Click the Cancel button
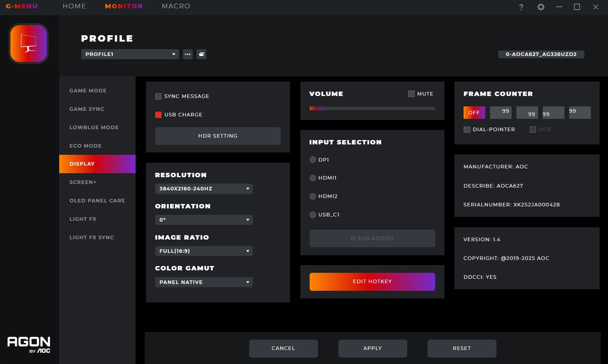The height and width of the screenshot is (364, 608). (x=284, y=348)
